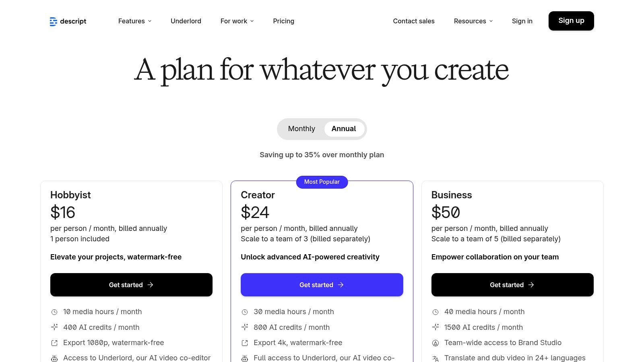The height and width of the screenshot is (362, 644).
Task: Click the sparkle icon beside 1500 AI credits
Action: pyautogui.click(x=436, y=327)
